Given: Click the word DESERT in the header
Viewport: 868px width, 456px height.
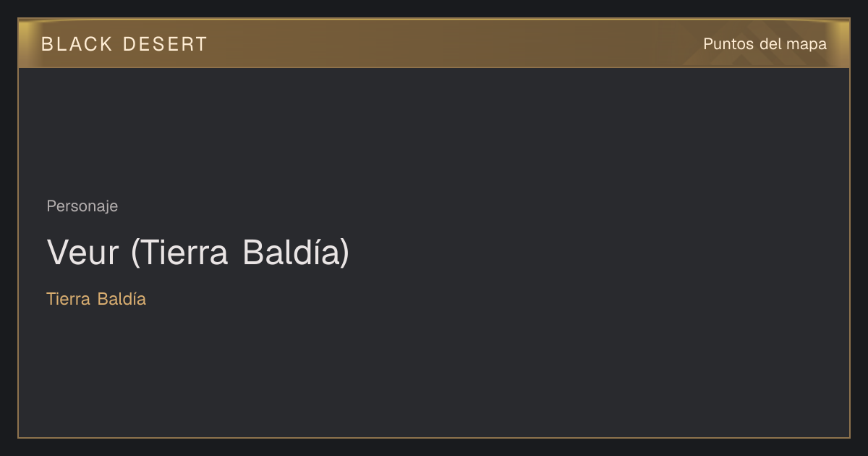Looking at the screenshot, I should coord(165,44).
